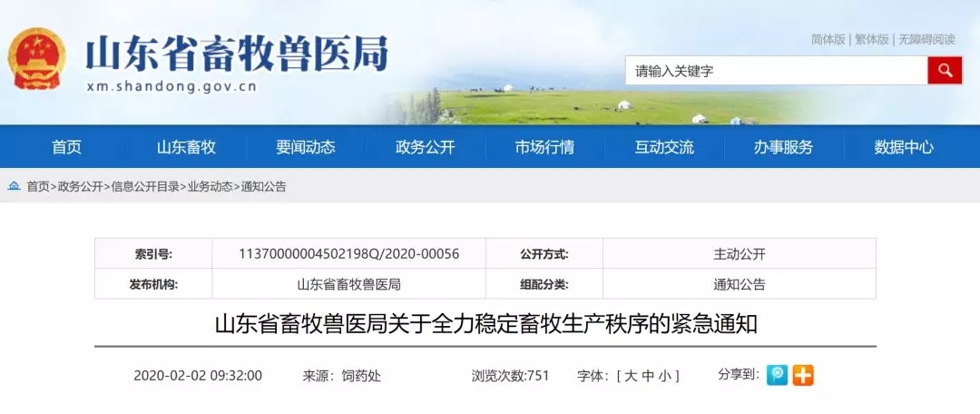Switch to 繁体版 language

point(872,39)
